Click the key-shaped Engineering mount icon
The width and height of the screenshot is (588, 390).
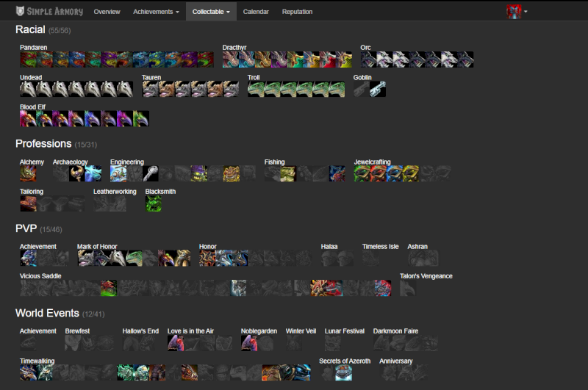click(151, 173)
